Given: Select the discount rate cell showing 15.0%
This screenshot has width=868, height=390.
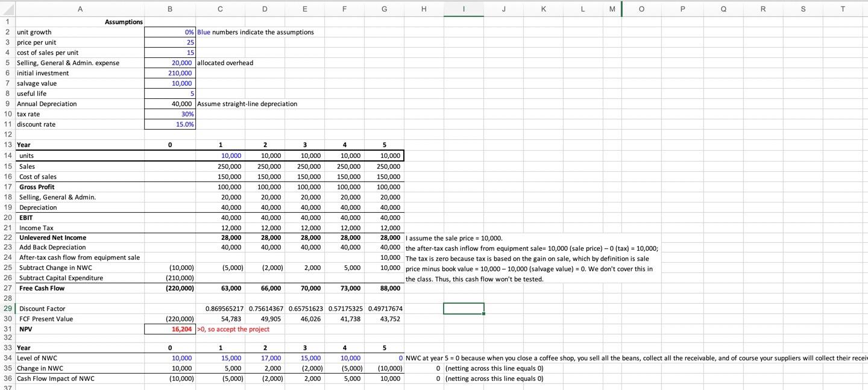Looking at the screenshot, I should click(x=170, y=124).
